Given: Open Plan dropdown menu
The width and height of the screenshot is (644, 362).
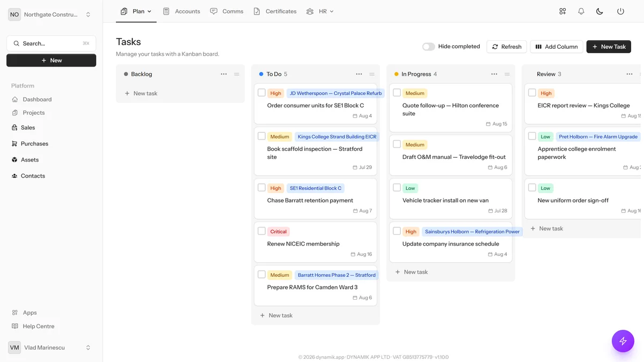Looking at the screenshot, I should 136,11.
